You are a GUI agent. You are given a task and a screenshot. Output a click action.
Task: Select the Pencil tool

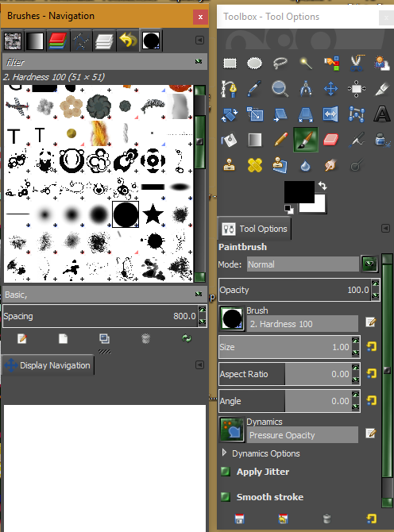pyautogui.click(x=280, y=140)
